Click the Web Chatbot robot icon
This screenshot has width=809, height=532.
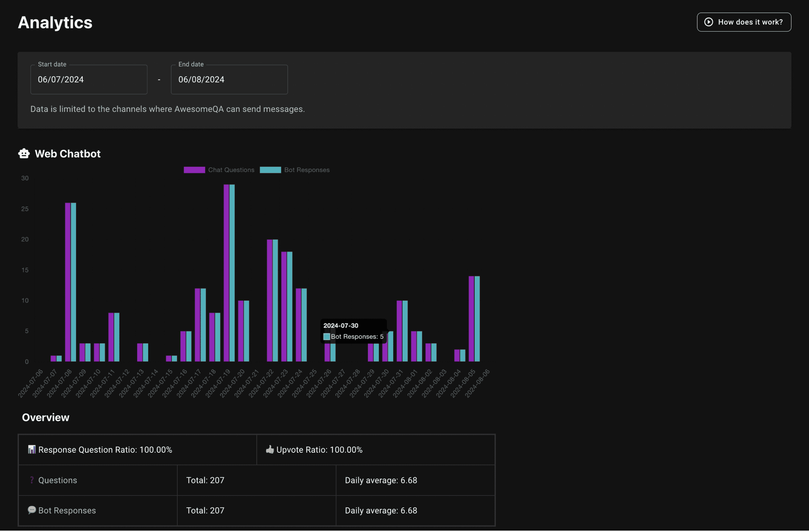[x=24, y=154]
